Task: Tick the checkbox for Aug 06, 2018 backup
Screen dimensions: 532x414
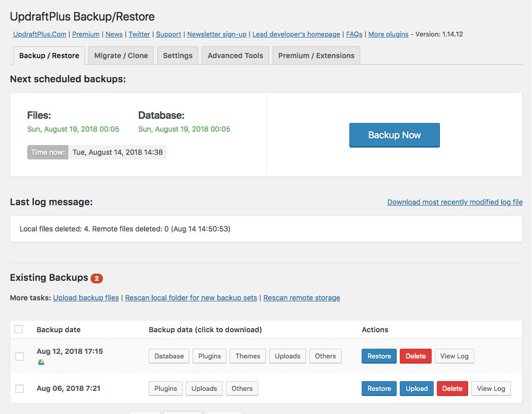Action: coord(20,389)
